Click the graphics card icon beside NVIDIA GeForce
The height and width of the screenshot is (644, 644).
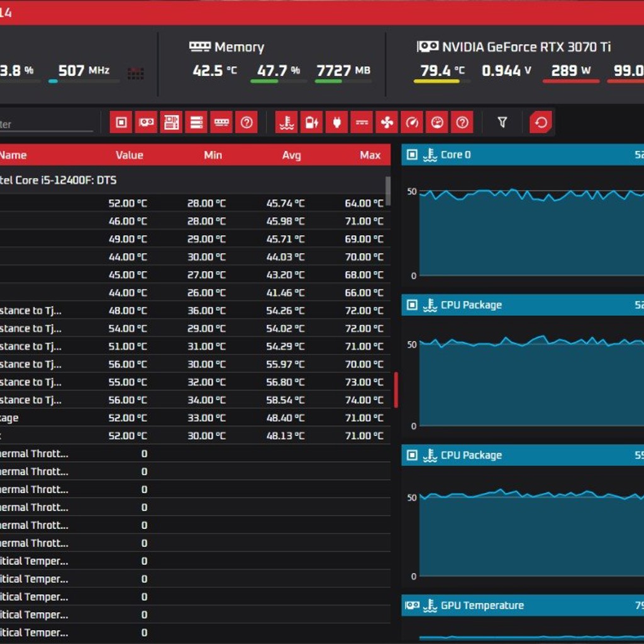428,47
